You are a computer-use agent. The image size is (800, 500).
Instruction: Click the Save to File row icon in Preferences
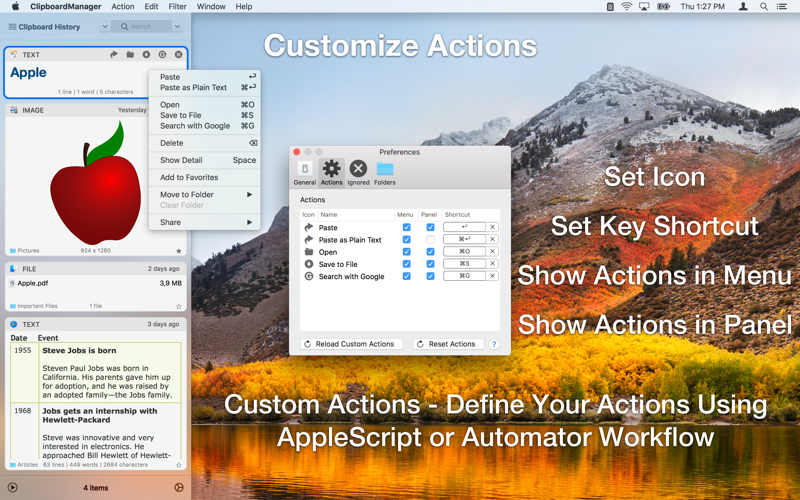point(309,264)
